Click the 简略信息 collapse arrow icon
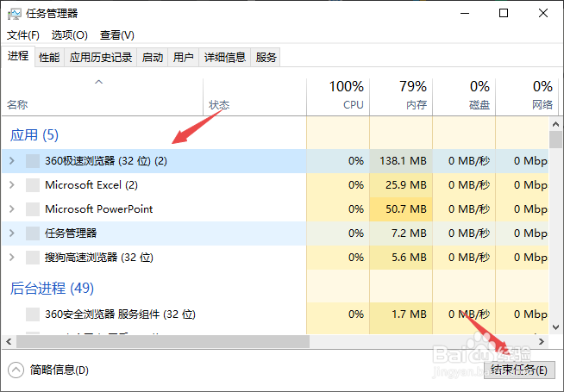Image resolution: width=564 pixels, height=392 pixels. coord(16,370)
